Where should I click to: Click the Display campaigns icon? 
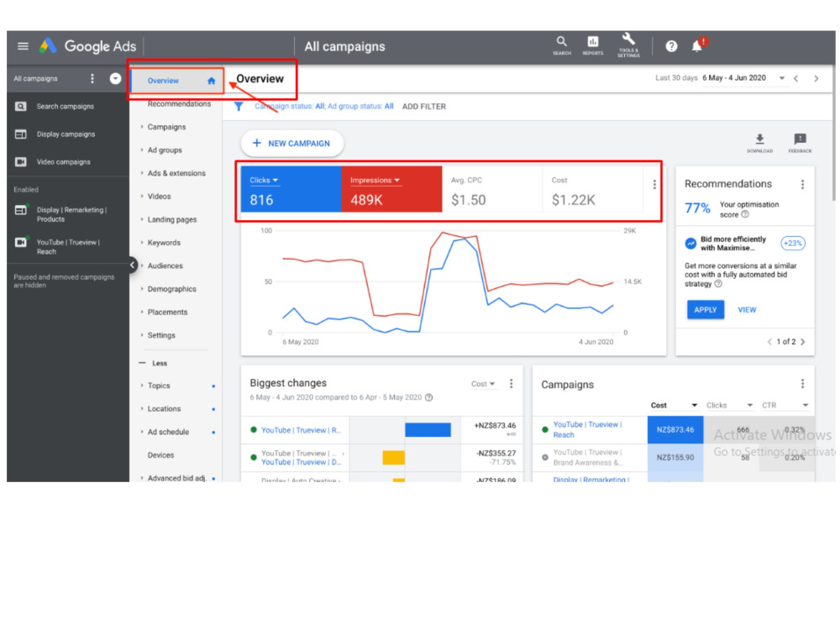coord(20,134)
